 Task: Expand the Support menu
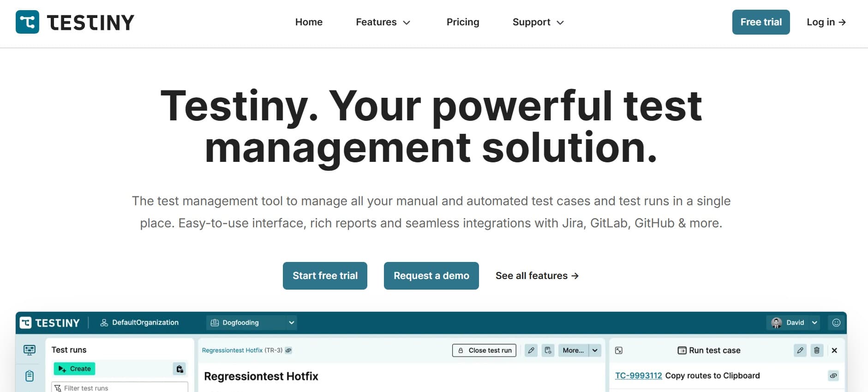coord(538,22)
